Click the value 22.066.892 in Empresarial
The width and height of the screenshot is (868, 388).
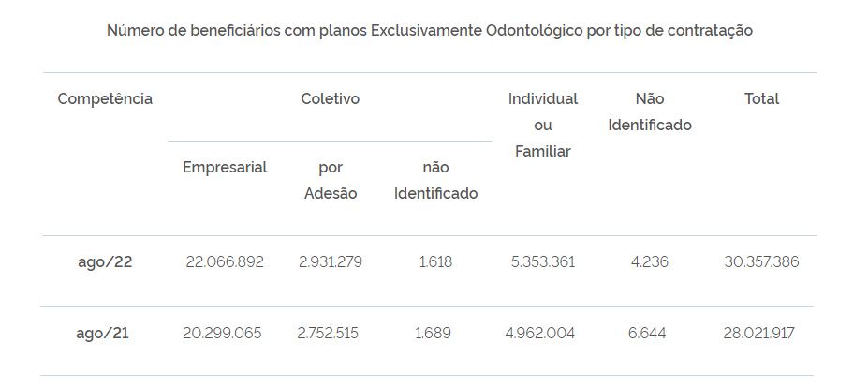[x=225, y=261]
